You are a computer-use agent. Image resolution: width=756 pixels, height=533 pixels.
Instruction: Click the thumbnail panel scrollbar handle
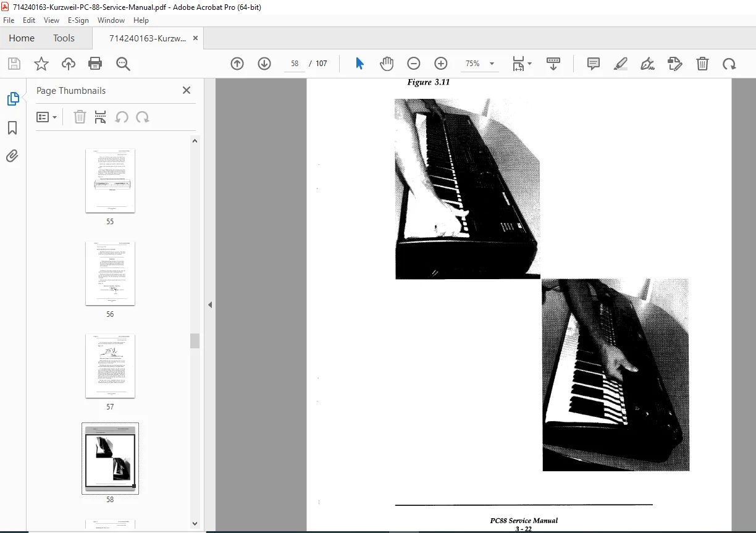pyautogui.click(x=195, y=341)
